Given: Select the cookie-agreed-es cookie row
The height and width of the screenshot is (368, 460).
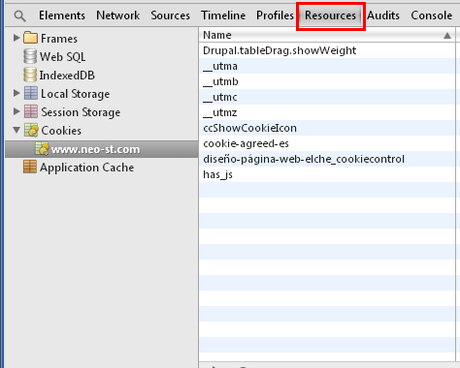Looking at the screenshot, I should pos(327,143).
